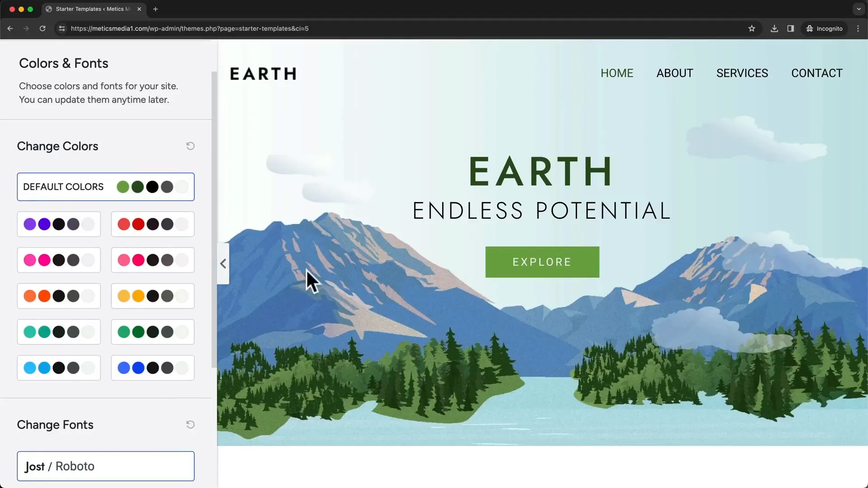Toggle the left panel collapse arrow
This screenshot has width=868, height=488.
coord(222,263)
